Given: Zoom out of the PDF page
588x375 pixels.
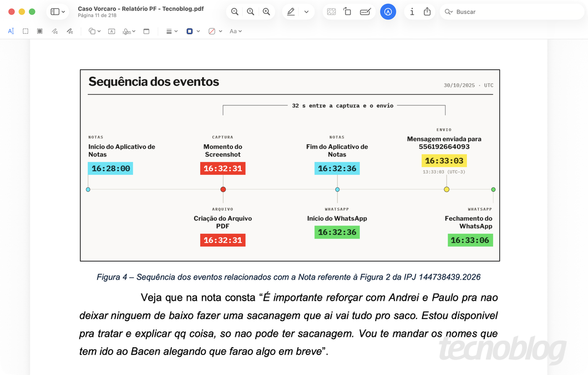Looking at the screenshot, I should (235, 12).
